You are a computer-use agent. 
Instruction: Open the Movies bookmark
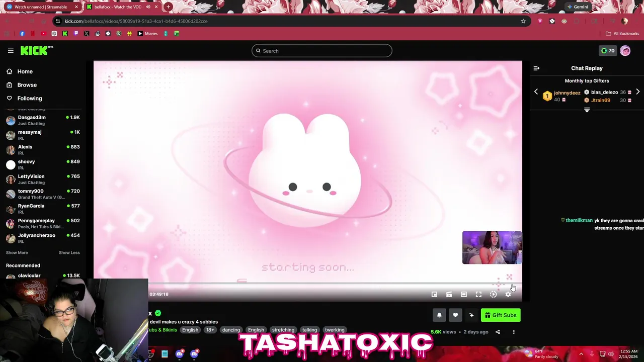pyautogui.click(x=147, y=34)
